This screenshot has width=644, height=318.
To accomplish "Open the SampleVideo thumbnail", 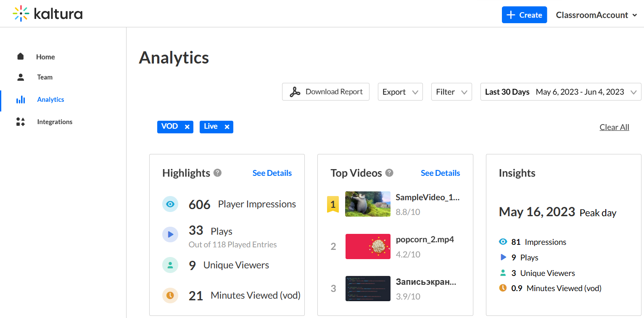I will click(368, 204).
